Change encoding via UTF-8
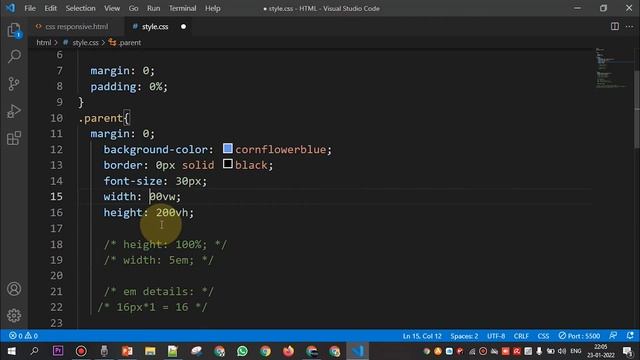Screen dimensions: 640x360 click(x=496, y=336)
